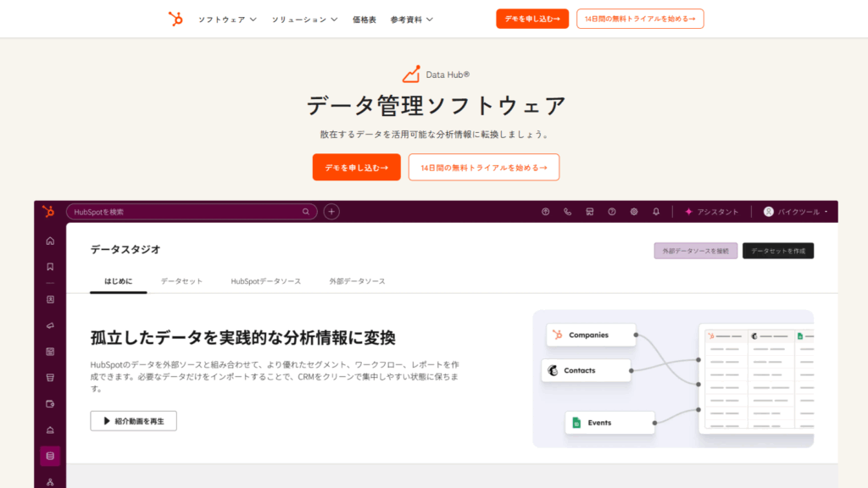
Task: Click the HubSpot sprocket logo in top navigation
Action: point(175,19)
